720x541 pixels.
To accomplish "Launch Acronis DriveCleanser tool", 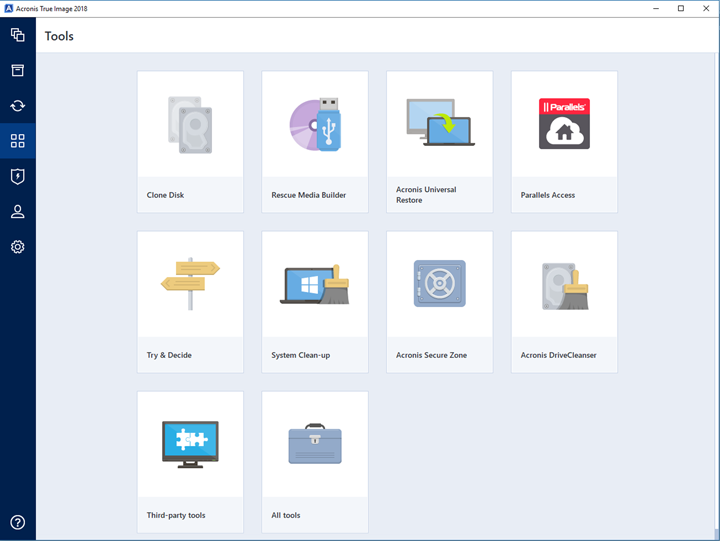I will (564, 301).
